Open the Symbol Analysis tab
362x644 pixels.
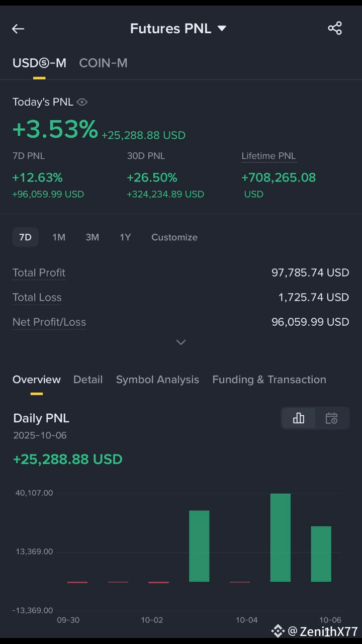click(157, 380)
